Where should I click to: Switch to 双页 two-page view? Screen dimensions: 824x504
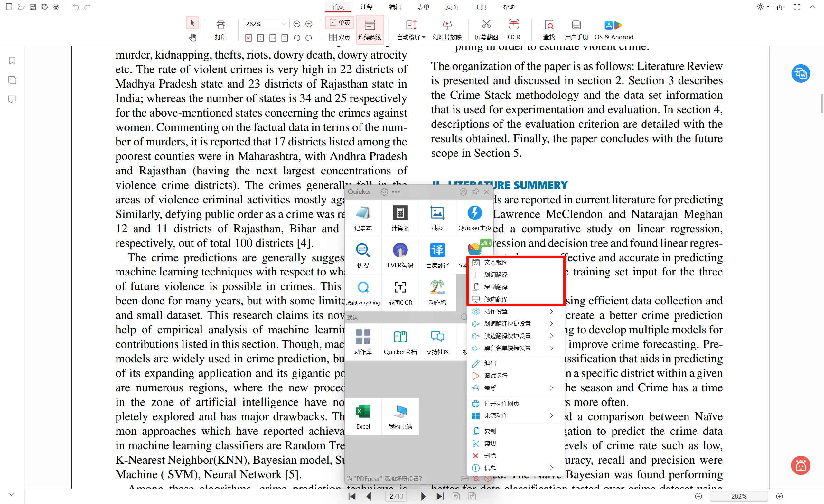(340, 37)
